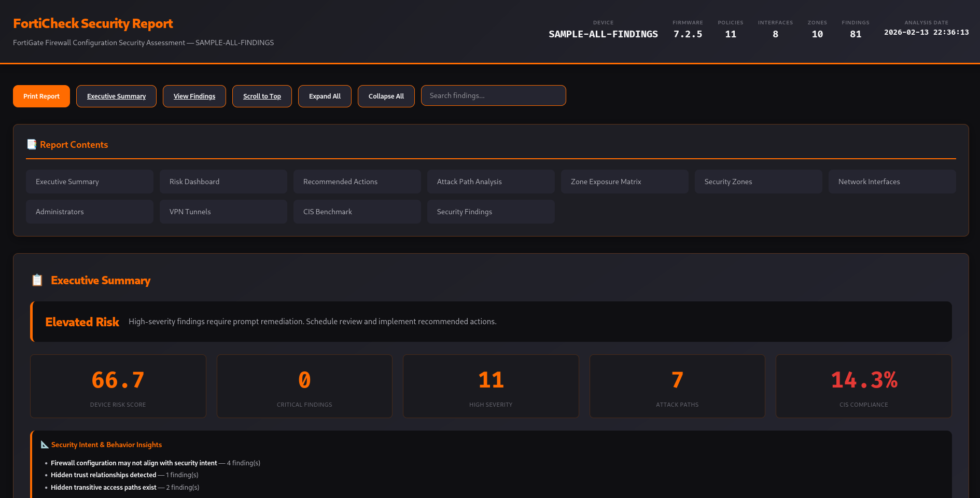Click "Firewall configuration may not align" insight
Screen dimensions: 980x498
point(156,463)
